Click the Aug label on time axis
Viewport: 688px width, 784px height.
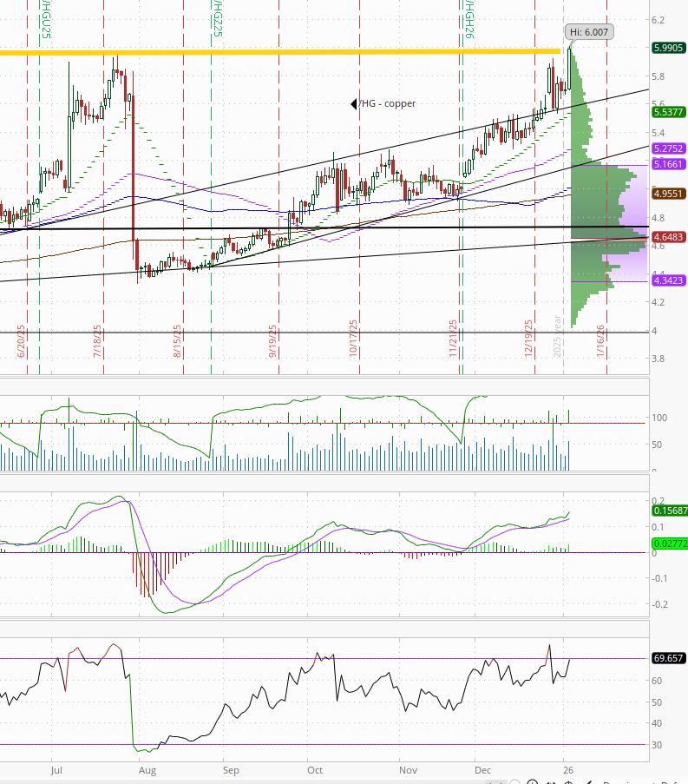point(147,770)
